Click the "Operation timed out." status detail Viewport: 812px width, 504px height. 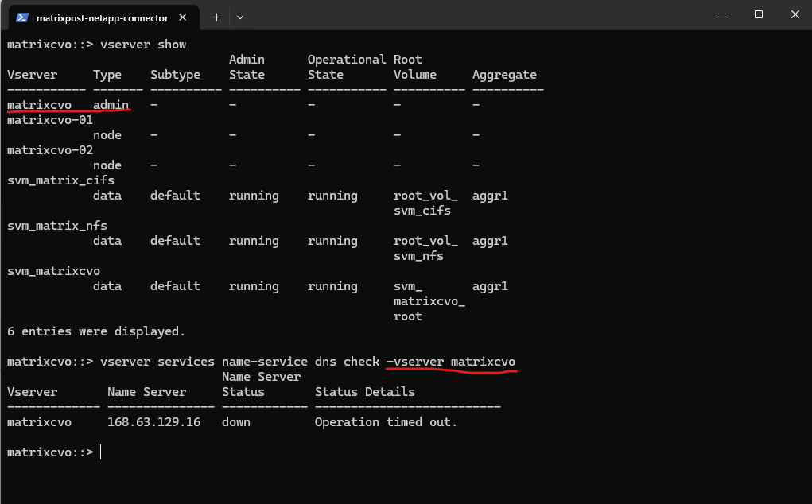click(x=386, y=421)
